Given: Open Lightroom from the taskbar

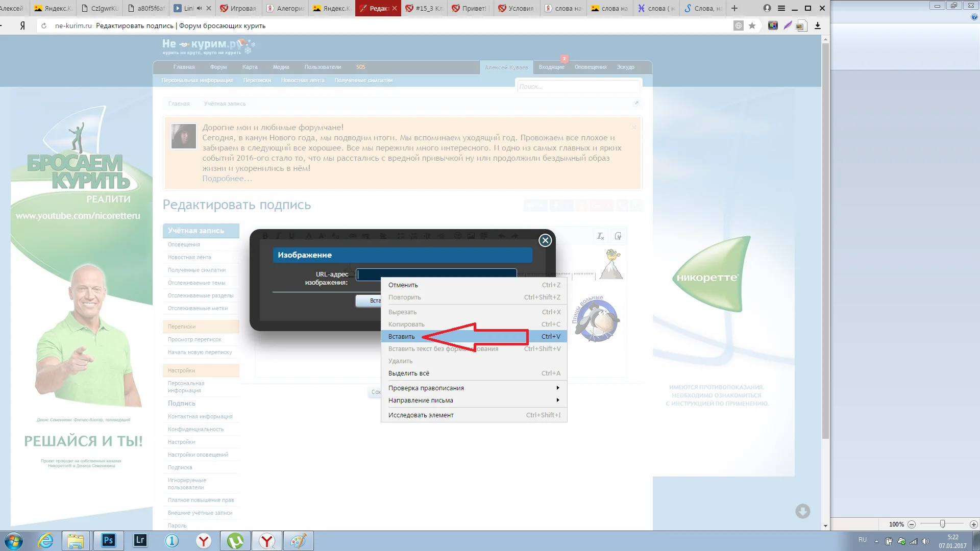Looking at the screenshot, I should (x=140, y=540).
